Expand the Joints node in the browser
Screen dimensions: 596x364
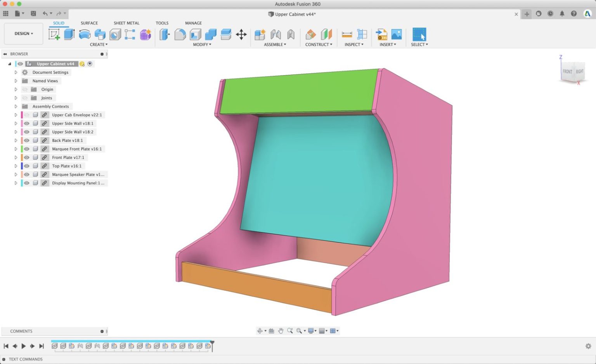point(16,98)
